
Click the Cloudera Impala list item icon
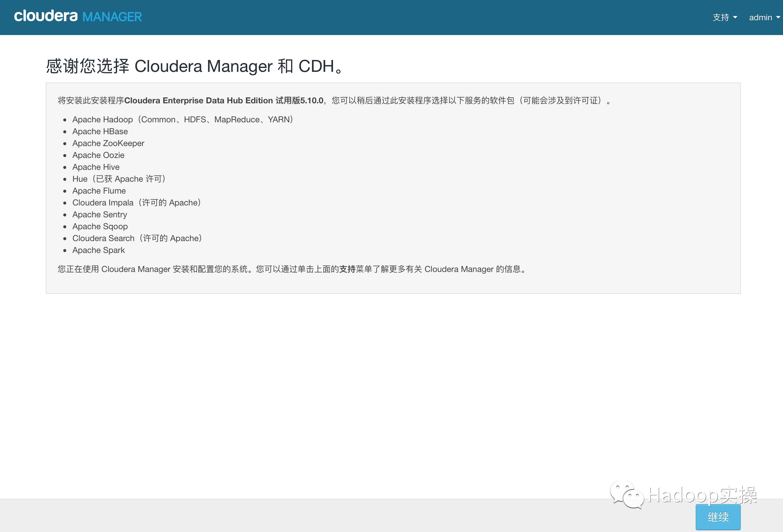coord(65,202)
